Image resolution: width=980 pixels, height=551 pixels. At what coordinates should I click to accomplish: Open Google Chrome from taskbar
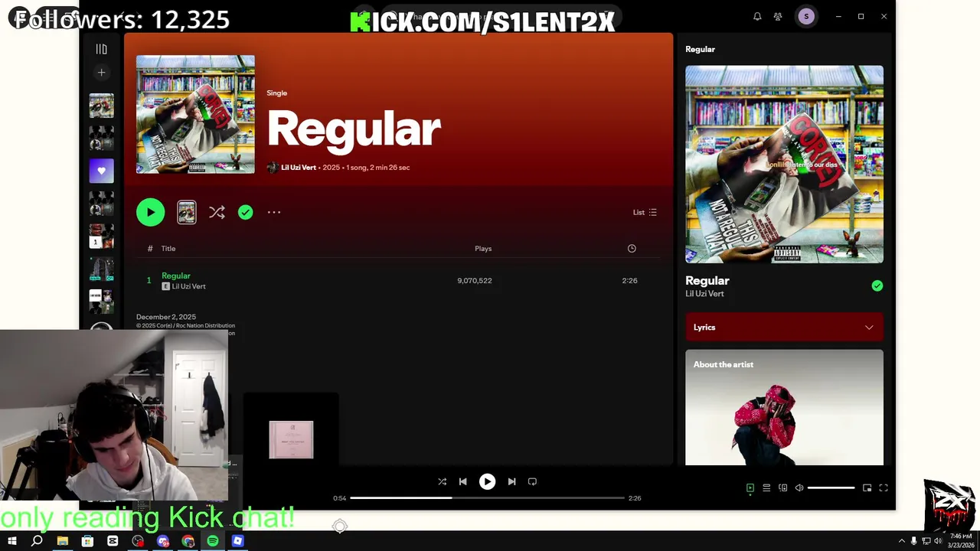(x=188, y=541)
